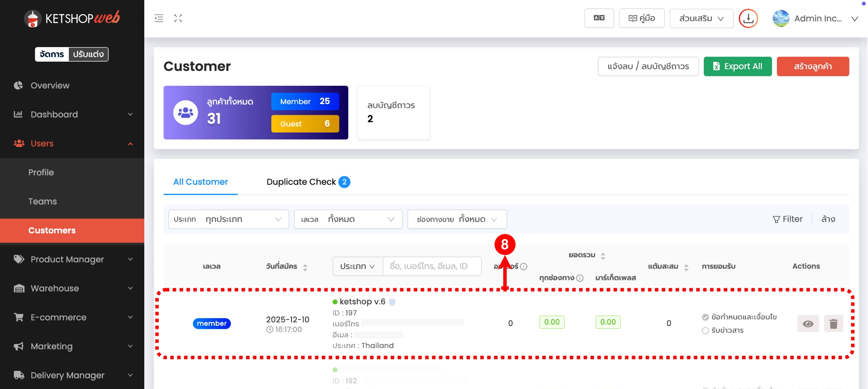This screenshot has width=868, height=389.
Task: Click the green Export All button
Action: tap(737, 66)
